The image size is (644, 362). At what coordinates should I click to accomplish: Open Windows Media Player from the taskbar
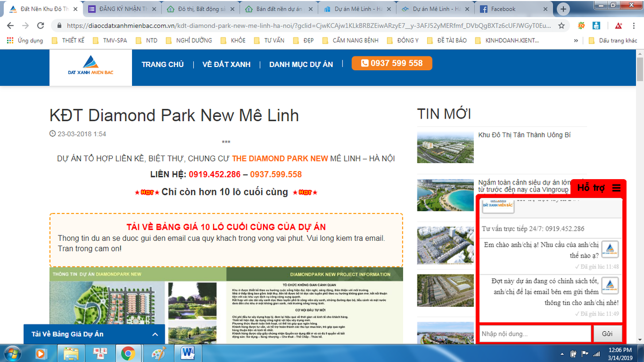click(x=41, y=353)
